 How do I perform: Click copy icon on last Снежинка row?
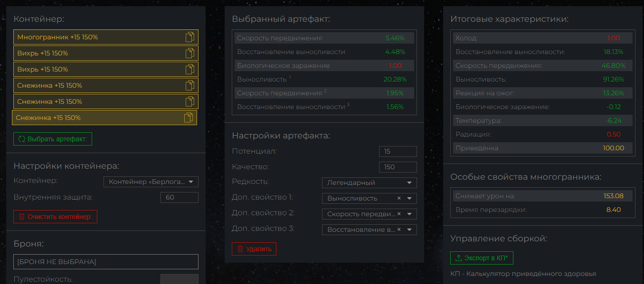coord(189,118)
